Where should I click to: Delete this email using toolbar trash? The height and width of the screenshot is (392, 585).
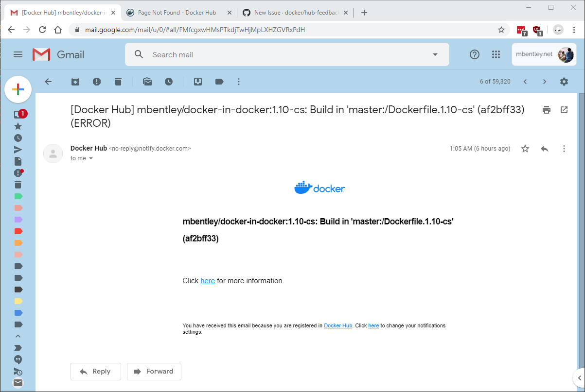[x=118, y=82]
